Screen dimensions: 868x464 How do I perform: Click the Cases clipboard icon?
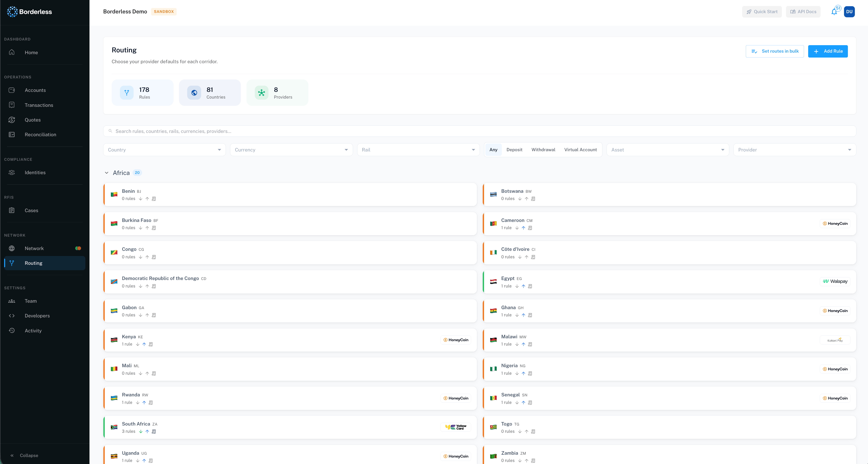click(x=12, y=210)
